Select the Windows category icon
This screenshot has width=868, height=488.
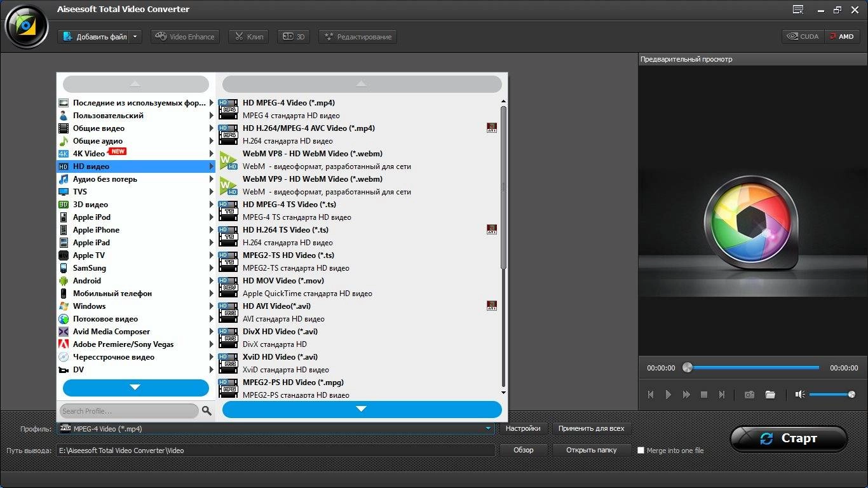(64, 306)
